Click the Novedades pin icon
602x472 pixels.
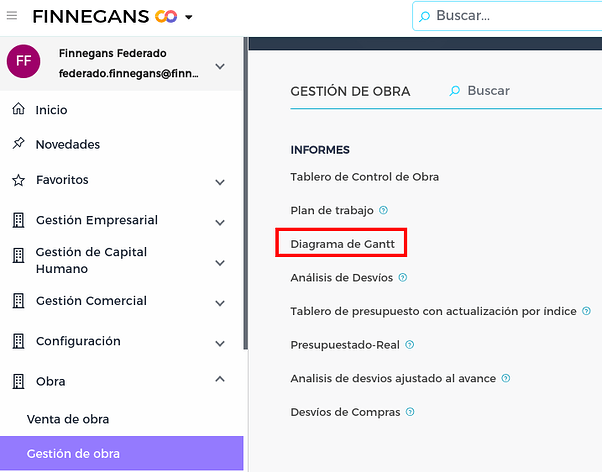click(x=17, y=145)
